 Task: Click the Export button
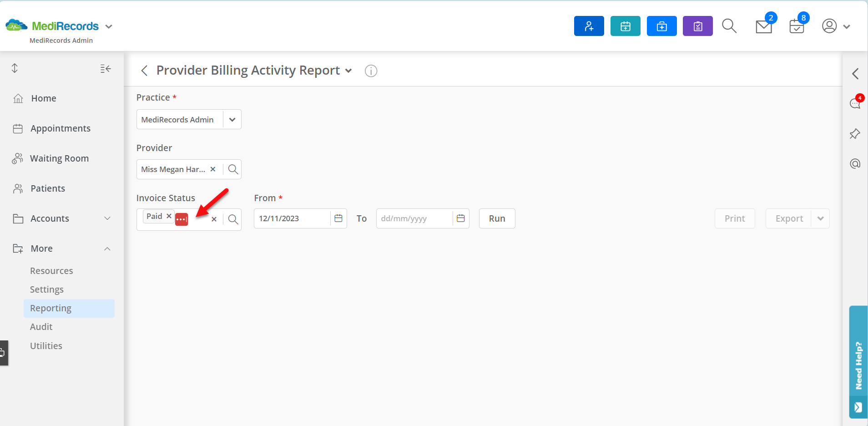[x=789, y=218]
